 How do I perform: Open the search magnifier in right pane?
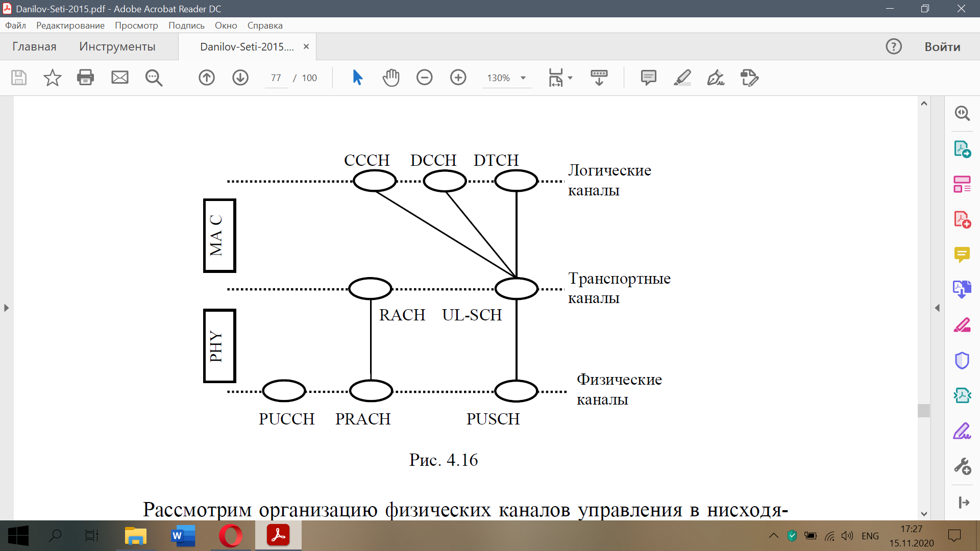coord(962,113)
